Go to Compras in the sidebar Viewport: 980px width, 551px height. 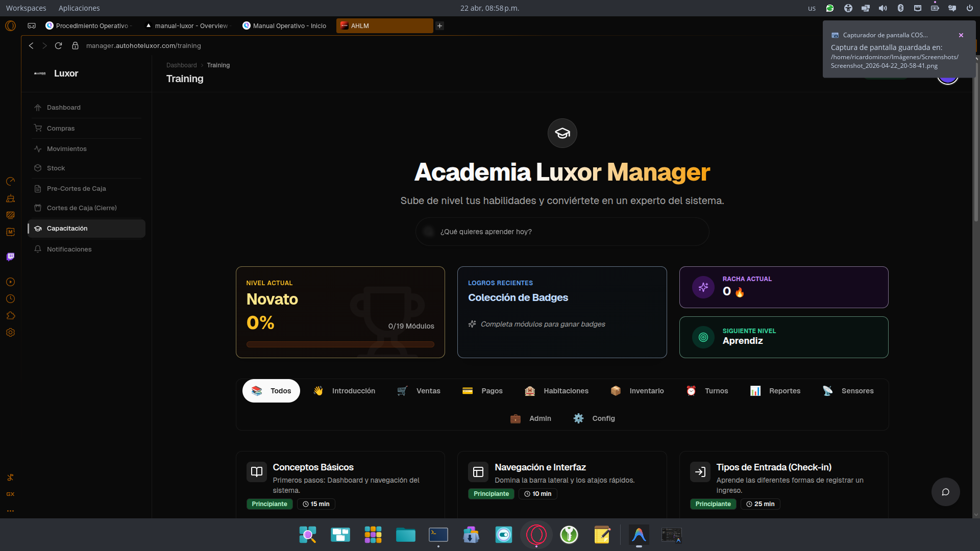coord(87,129)
